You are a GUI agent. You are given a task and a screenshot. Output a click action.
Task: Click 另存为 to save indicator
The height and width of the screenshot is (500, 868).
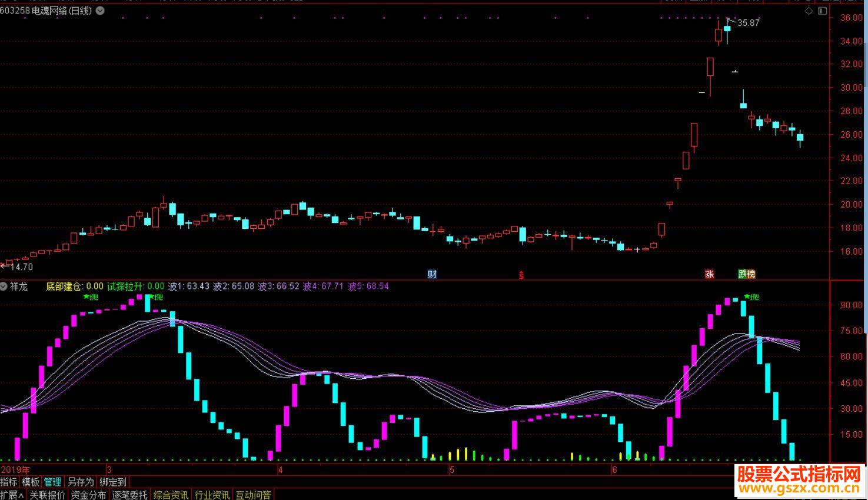[80, 482]
